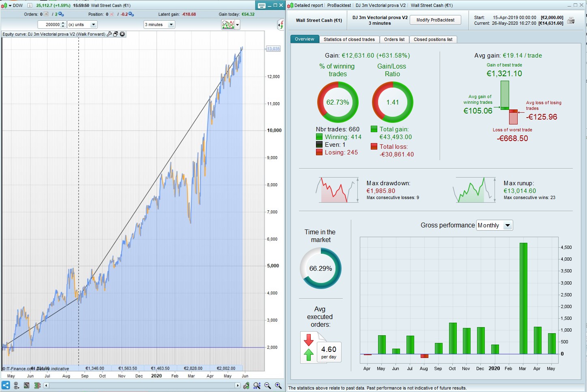This screenshot has width=587, height=392.
Task: Zoom in on the chart
Action: click(278, 386)
